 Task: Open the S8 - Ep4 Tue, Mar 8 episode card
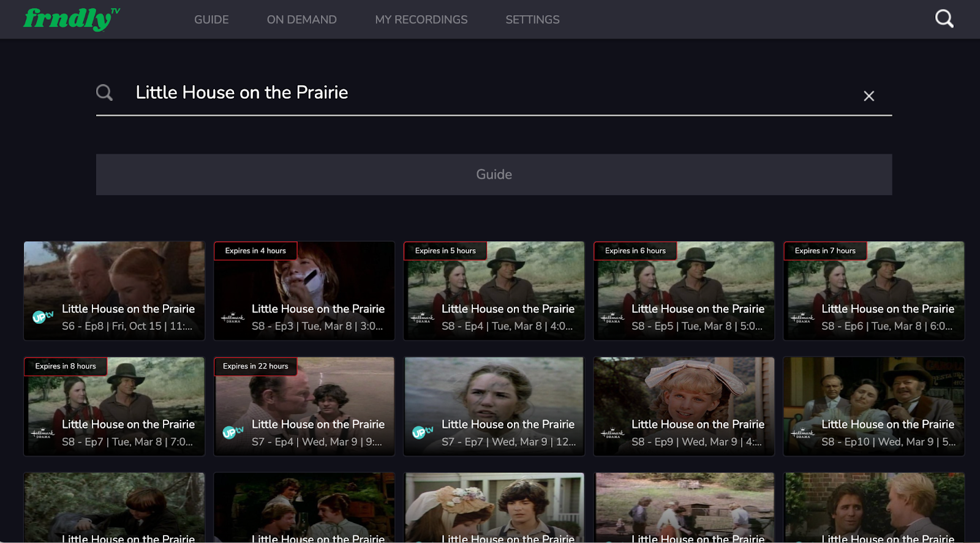pyautogui.click(x=494, y=291)
